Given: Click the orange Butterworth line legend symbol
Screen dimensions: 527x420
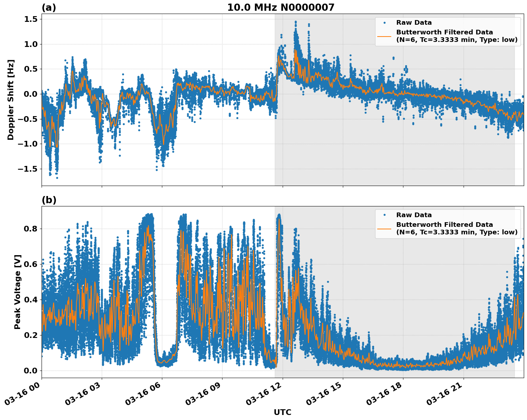Looking at the screenshot, I should click(x=384, y=37).
